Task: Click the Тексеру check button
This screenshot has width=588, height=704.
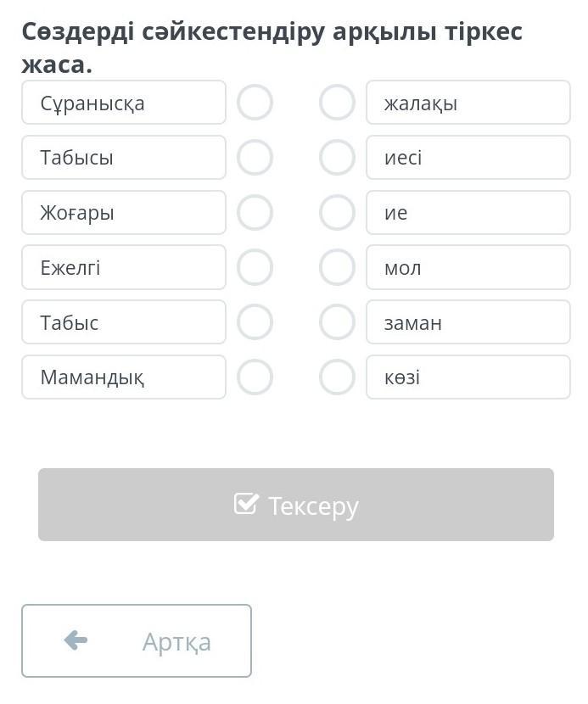Action: (x=296, y=505)
